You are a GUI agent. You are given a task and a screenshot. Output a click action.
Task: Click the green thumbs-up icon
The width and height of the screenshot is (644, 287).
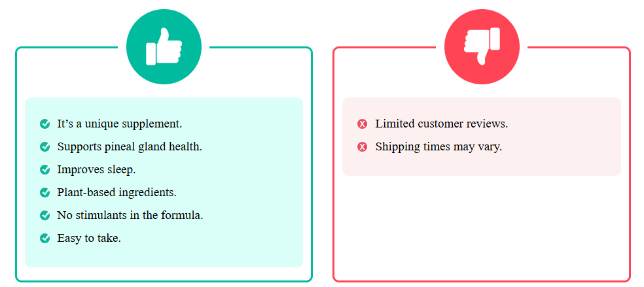164,47
